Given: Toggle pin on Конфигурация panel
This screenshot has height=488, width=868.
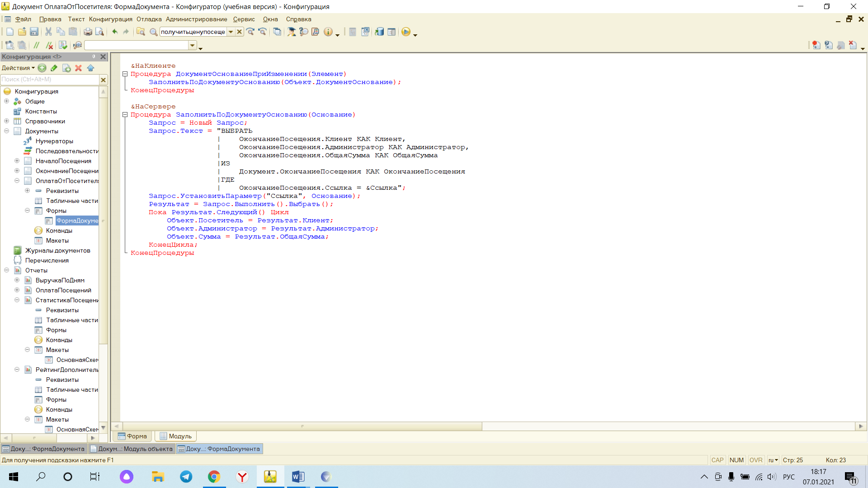Looking at the screenshot, I should 94,56.
